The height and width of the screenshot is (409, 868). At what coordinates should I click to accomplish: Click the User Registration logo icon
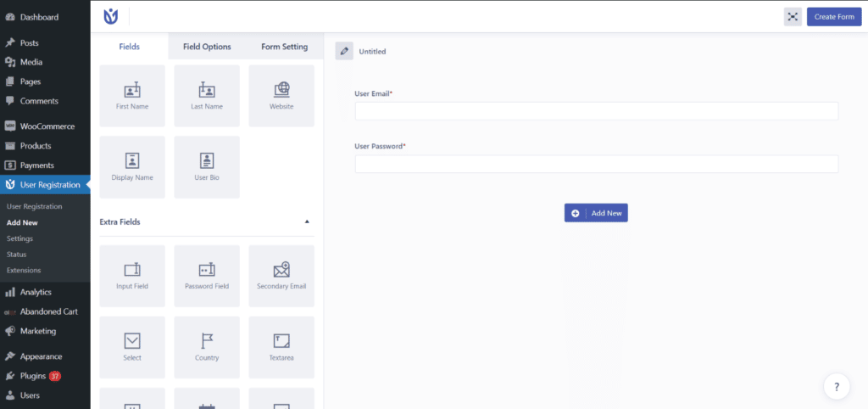111,17
